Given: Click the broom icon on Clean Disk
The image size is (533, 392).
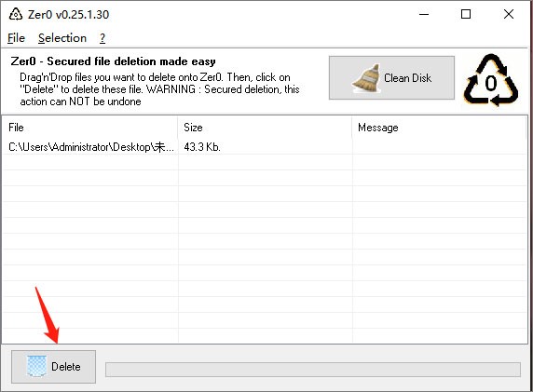Looking at the screenshot, I should coord(366,78).
